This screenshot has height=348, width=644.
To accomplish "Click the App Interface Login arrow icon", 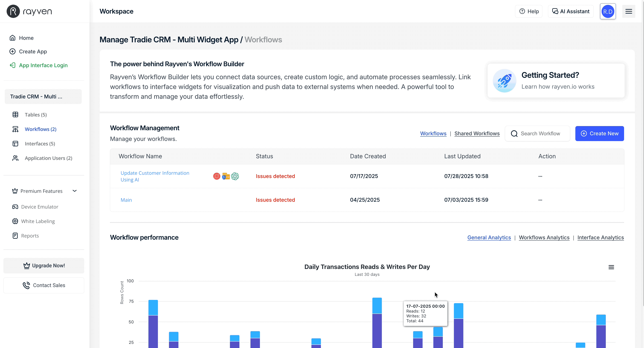I will (12, 65).
